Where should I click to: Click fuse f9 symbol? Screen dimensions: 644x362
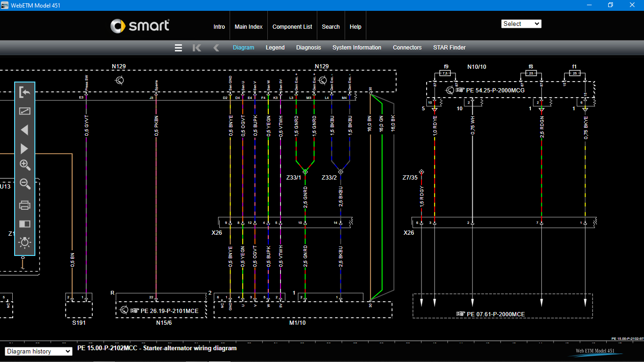pos(446,74)
